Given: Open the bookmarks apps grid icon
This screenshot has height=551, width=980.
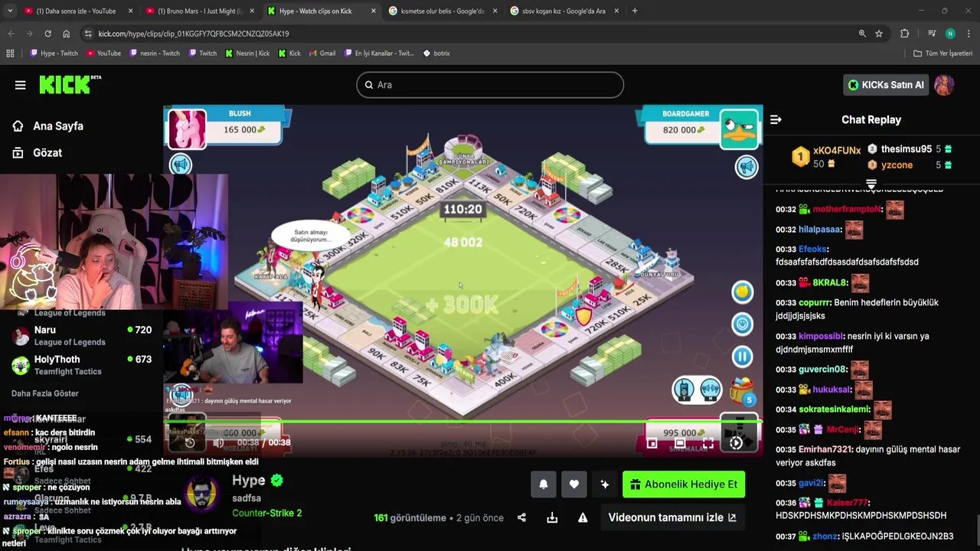Looking at the screenshot, I should coord(10,54).
